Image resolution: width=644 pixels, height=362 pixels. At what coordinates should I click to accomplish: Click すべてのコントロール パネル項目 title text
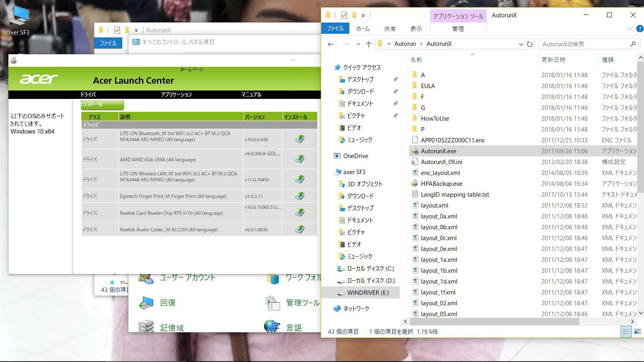pos(178,42)
